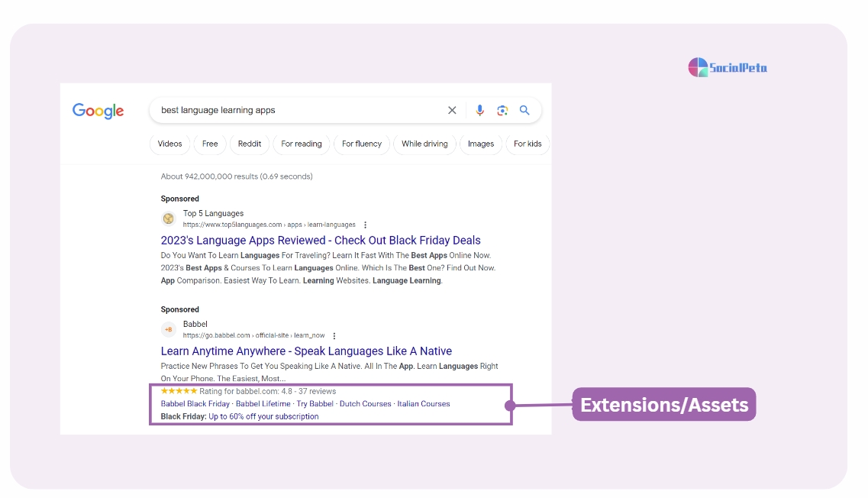Click the magnifying glass search icon
Screen dimensions: 868x498
524,110
